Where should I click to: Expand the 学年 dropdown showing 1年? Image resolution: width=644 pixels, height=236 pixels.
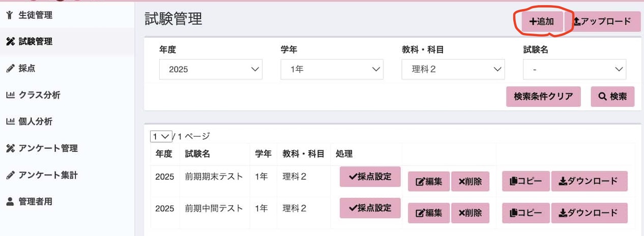(332, 69)
